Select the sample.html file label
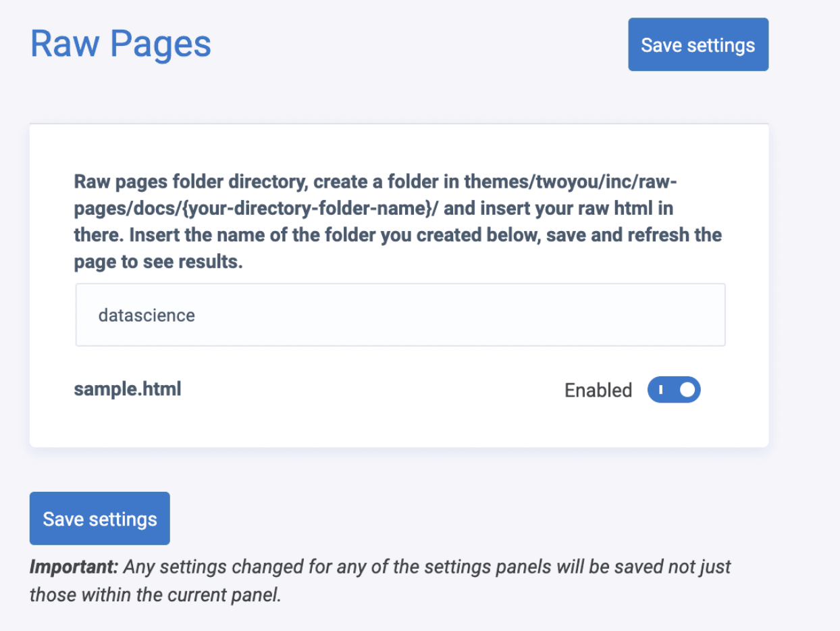840x631 pixels. [x=128, y=389]
